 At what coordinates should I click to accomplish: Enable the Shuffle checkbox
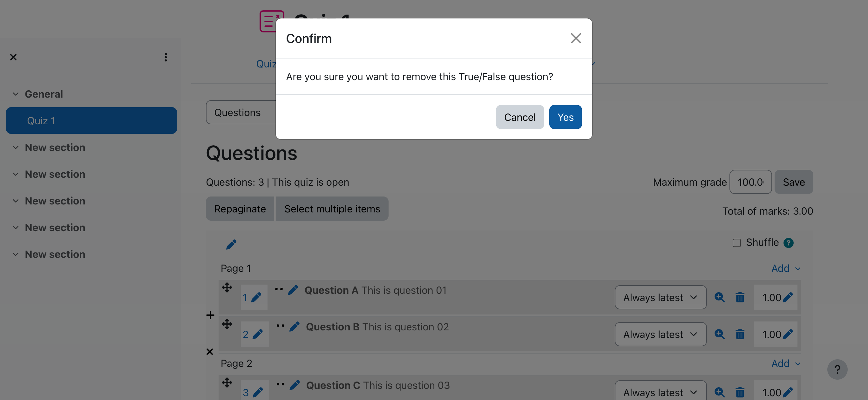coord(736,243)
